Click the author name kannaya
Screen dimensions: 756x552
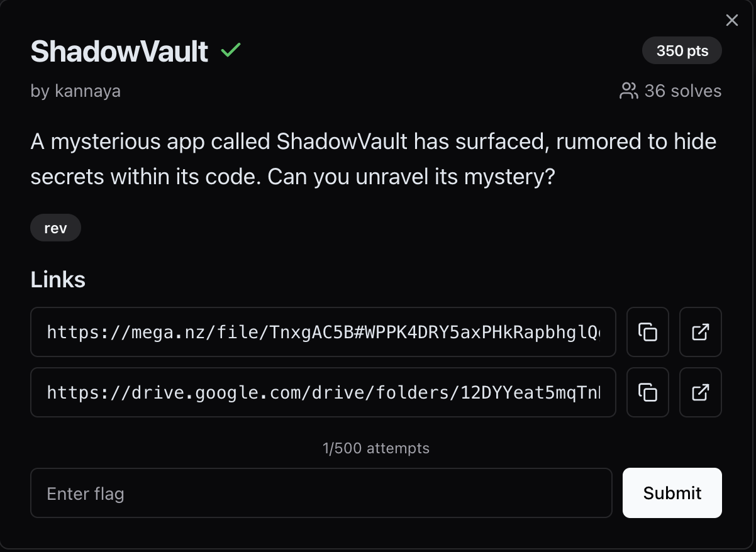[87, 91]
